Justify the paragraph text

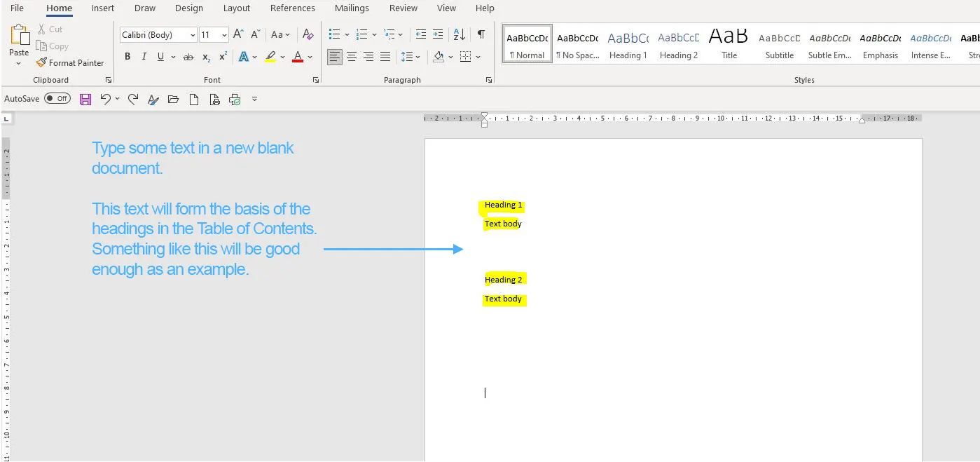[x=385, y=57]
